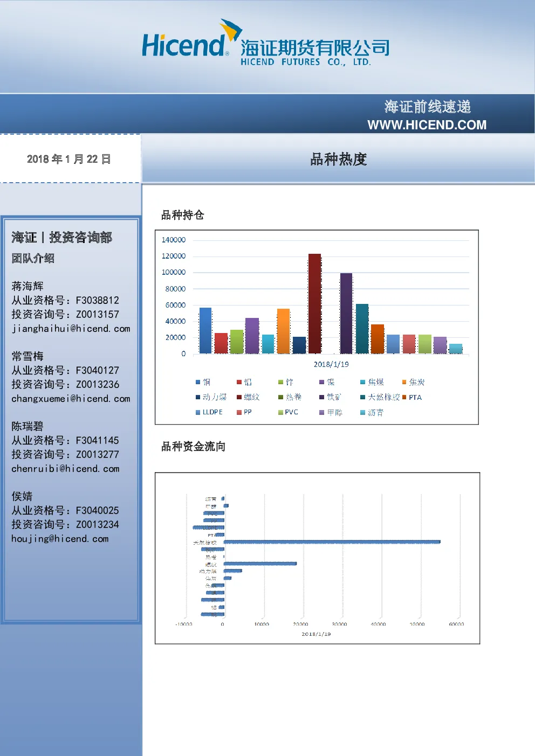Click the long 天然橡胶 bar in fund flow chart
The width and height of the screenshot is (535, 756).
point(332,542)
